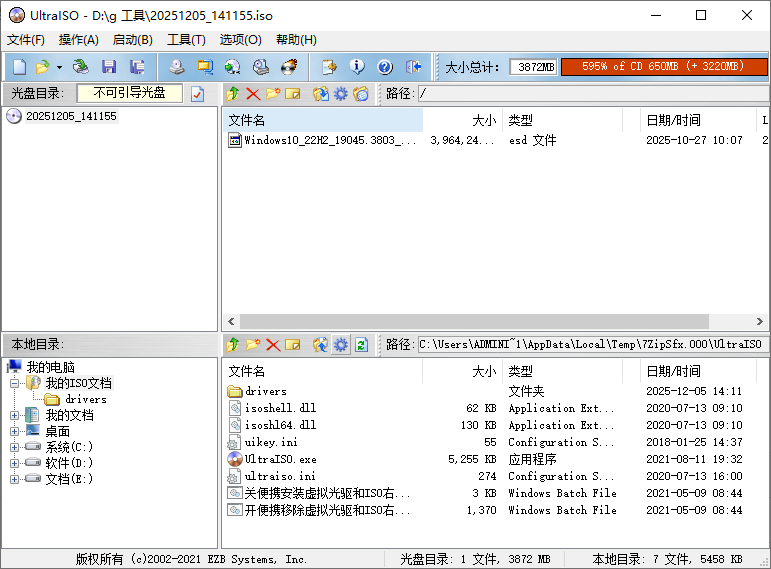This screenshot has height=569, width=771.
Task: Click the image list scrollbar left arrow
Action: point(231,321)
